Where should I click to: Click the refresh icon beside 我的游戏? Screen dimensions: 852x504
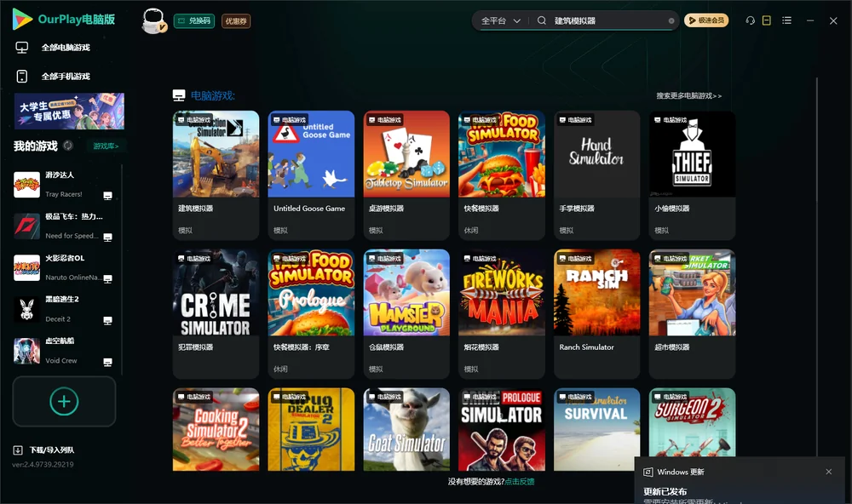tap(68, 146)
